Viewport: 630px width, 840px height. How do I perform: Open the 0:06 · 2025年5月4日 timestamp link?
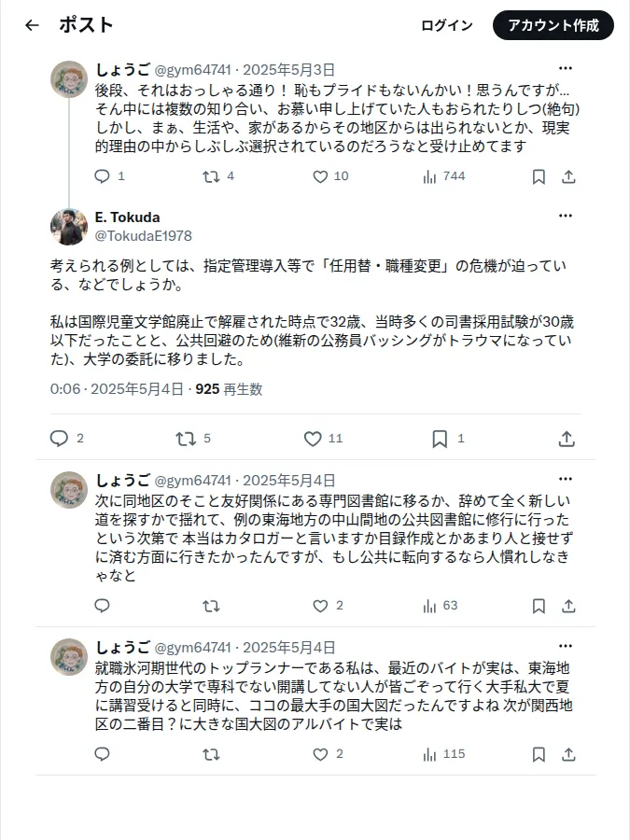(117, 389)
